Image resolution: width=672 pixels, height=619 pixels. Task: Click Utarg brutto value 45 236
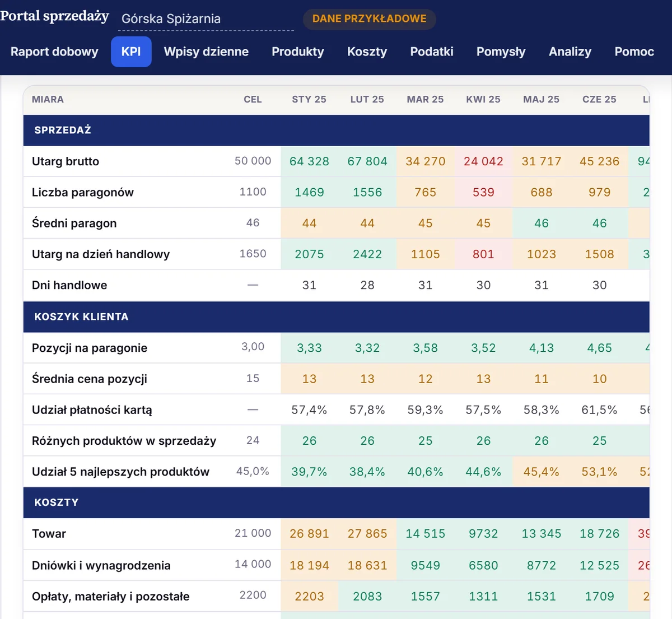click(x=599, y=161)
